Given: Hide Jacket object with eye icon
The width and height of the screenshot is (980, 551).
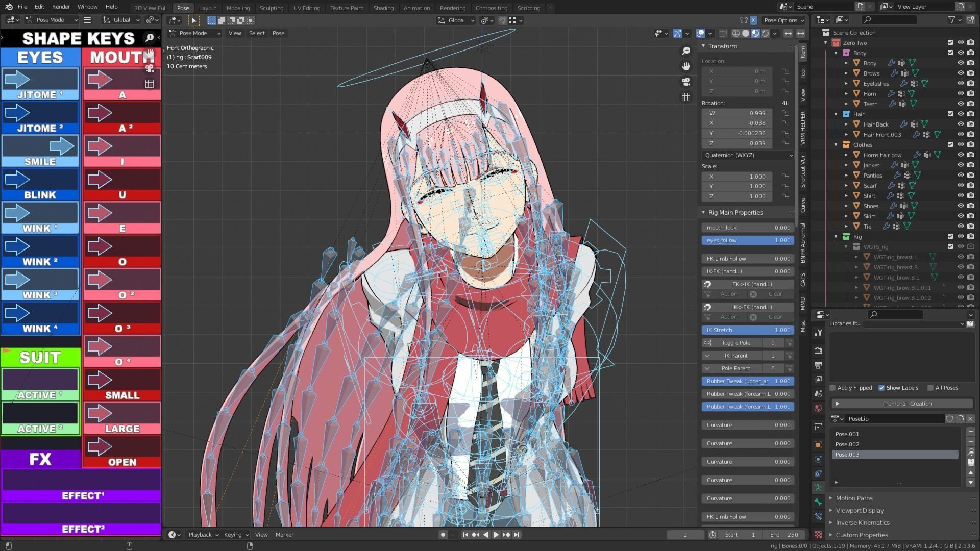Looking at the screenshot, I should pyautogui.click(x=960, y=165).
